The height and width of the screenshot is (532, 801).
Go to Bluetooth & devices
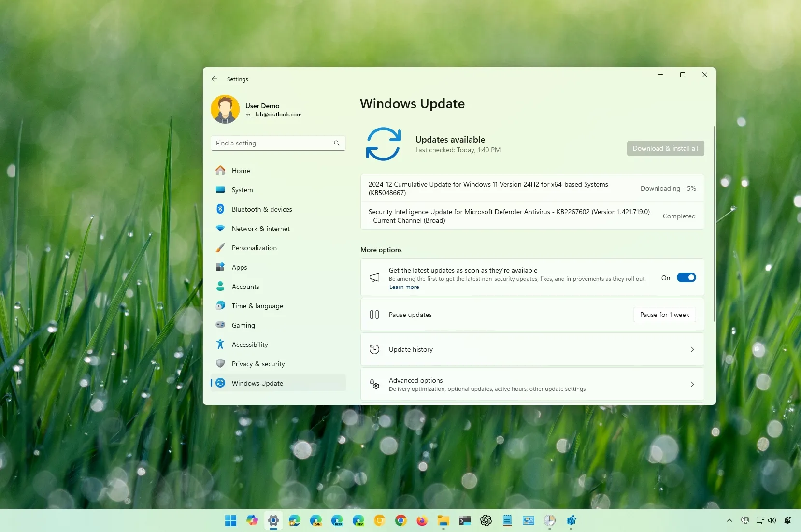click(x=278, y=209)
